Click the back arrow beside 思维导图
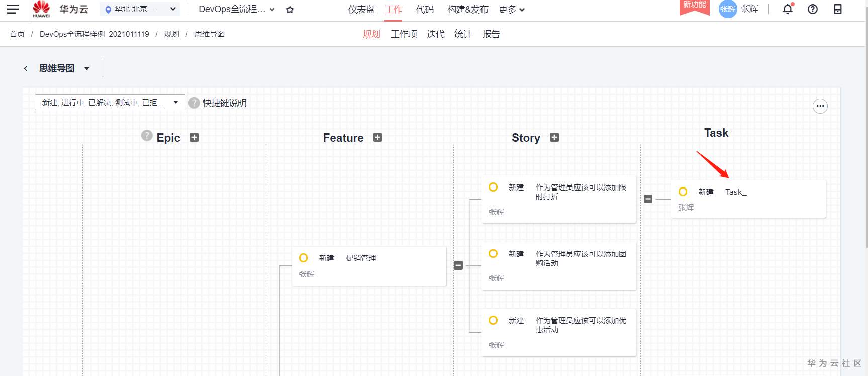This screenshot has width=868, height=376. pos(26,68)
